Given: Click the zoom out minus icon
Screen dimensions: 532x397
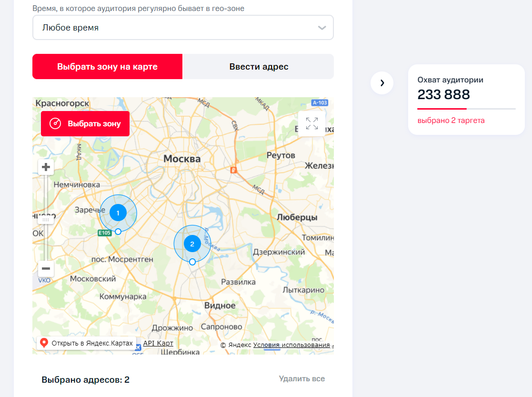Looking at the screenshot, I should tap(45, 269).
